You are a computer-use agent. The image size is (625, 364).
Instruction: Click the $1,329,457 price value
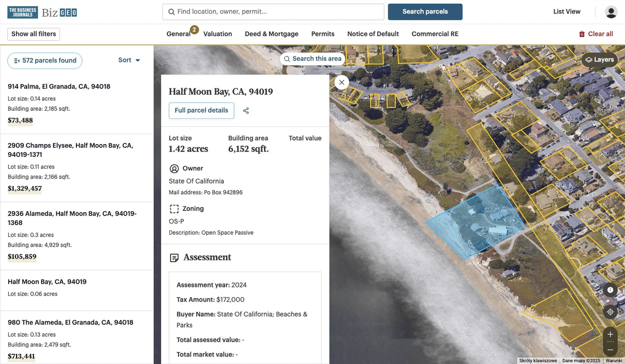point(25,188)
